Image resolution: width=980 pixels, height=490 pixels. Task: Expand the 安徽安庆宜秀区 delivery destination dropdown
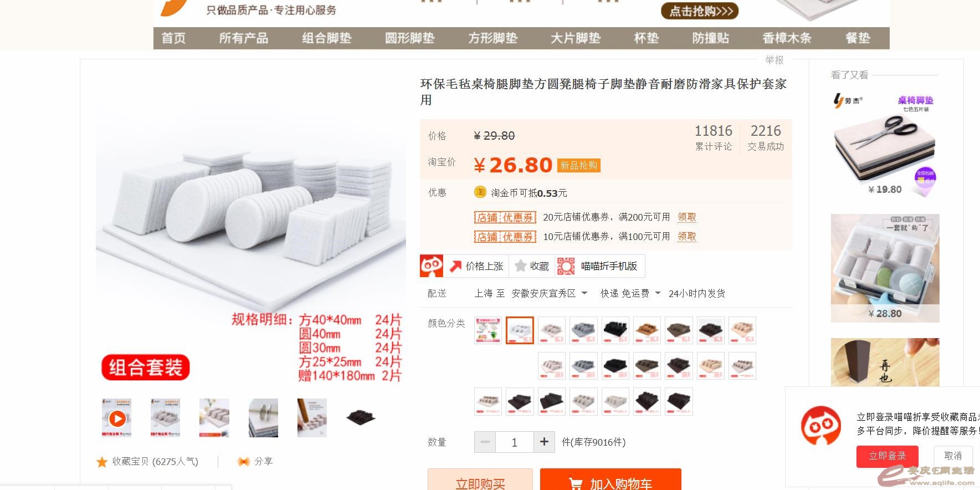[549, 293]
